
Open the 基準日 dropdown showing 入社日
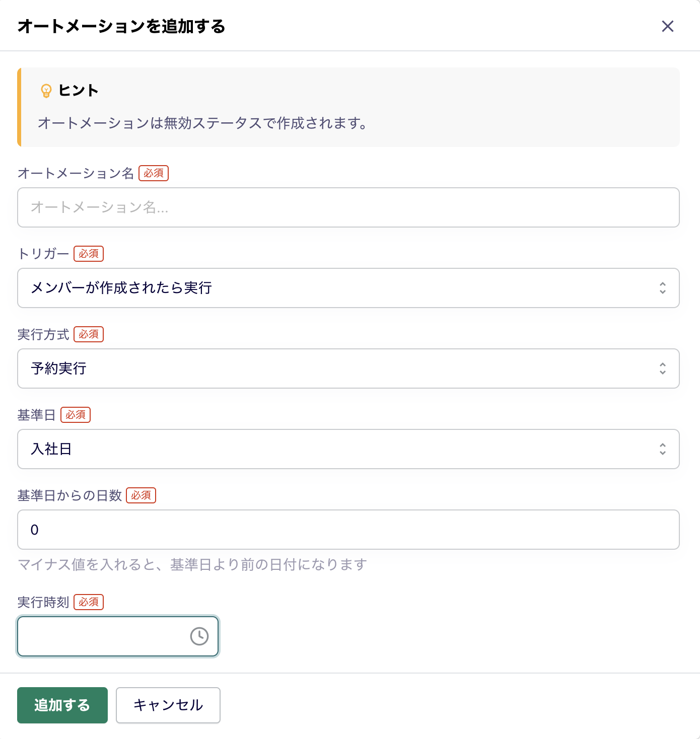point(348,449)
